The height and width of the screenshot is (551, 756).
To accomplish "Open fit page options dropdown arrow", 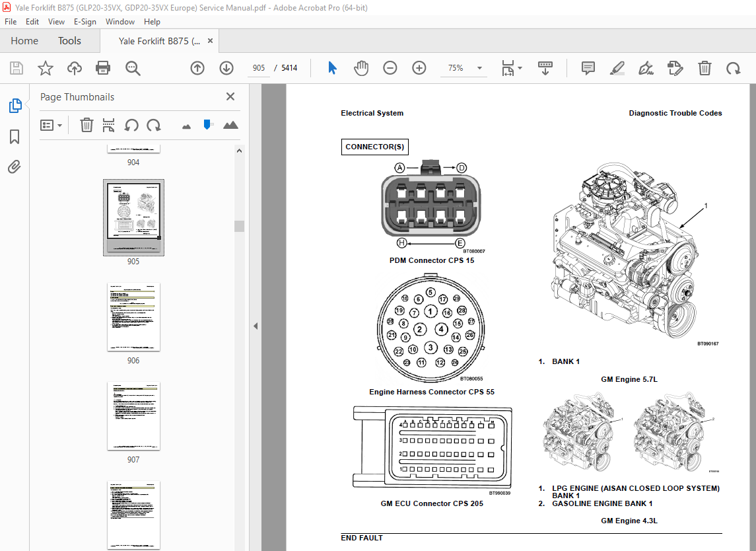I will [x=520, y=68].
